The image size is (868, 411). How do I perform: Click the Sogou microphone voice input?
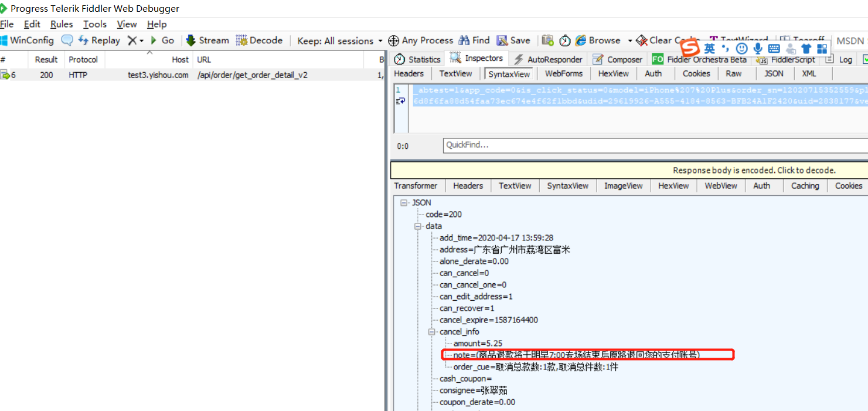tap(758, 49)
